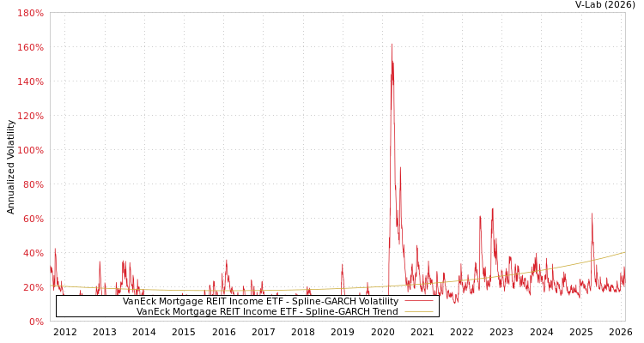
Task: Select the 0% y-axis label
Action: coord(36,322)
